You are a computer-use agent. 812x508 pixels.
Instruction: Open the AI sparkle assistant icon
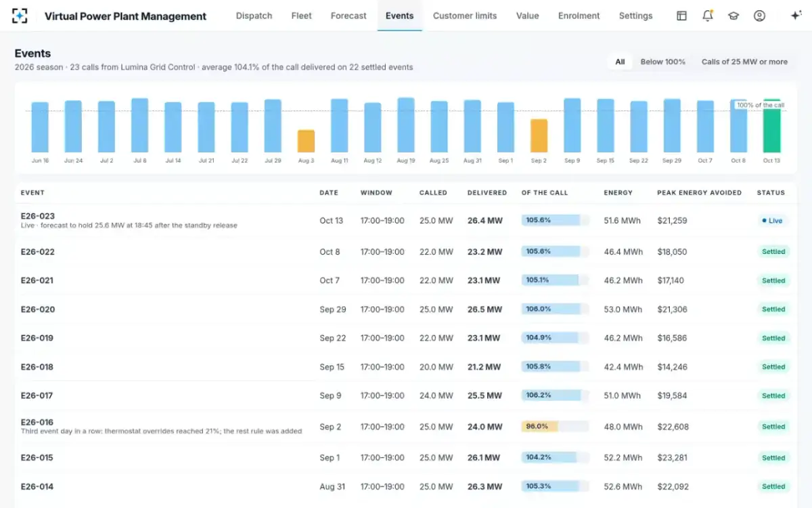click(x=796, y=16)
